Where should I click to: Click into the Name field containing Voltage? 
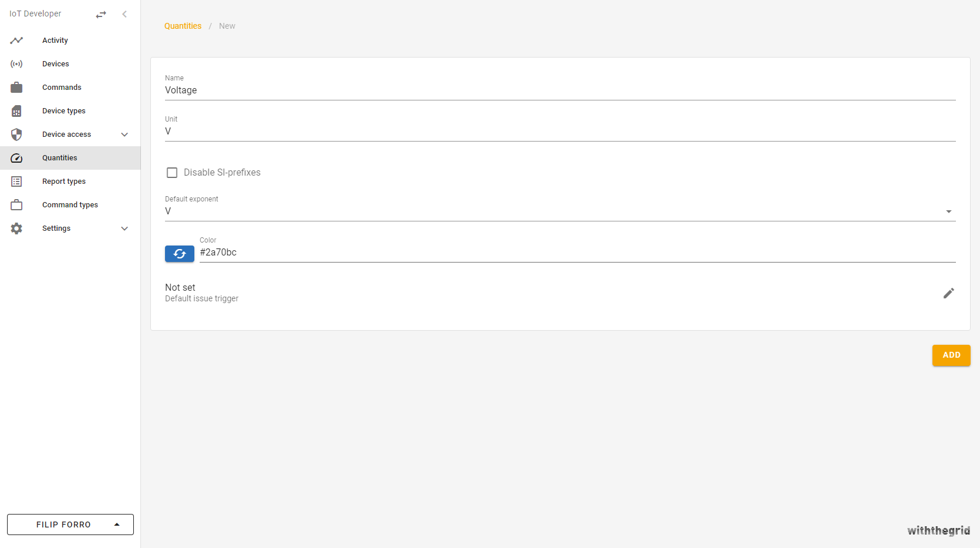(560, 90)
